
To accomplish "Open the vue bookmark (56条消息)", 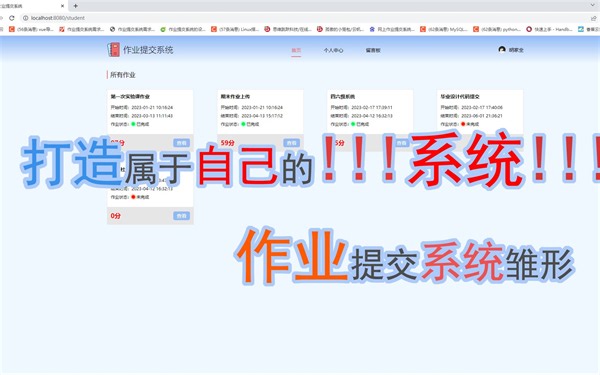I will pos(31,29).
